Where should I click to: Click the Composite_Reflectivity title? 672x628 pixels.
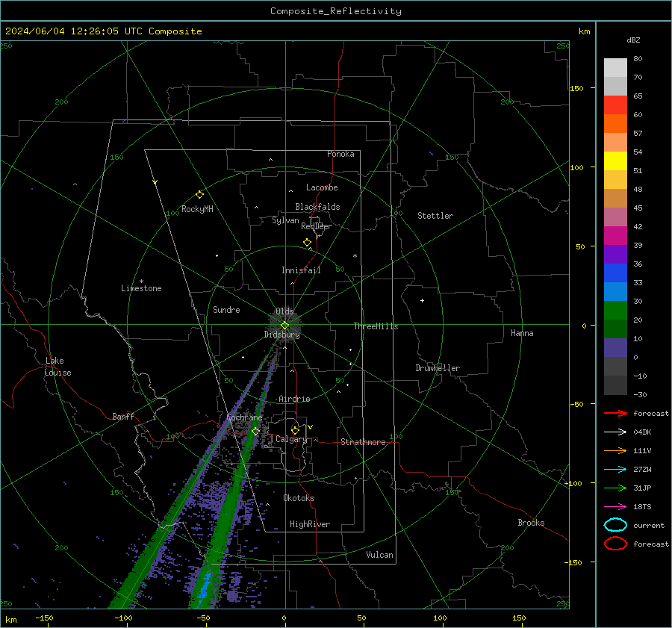coord(336,11)
